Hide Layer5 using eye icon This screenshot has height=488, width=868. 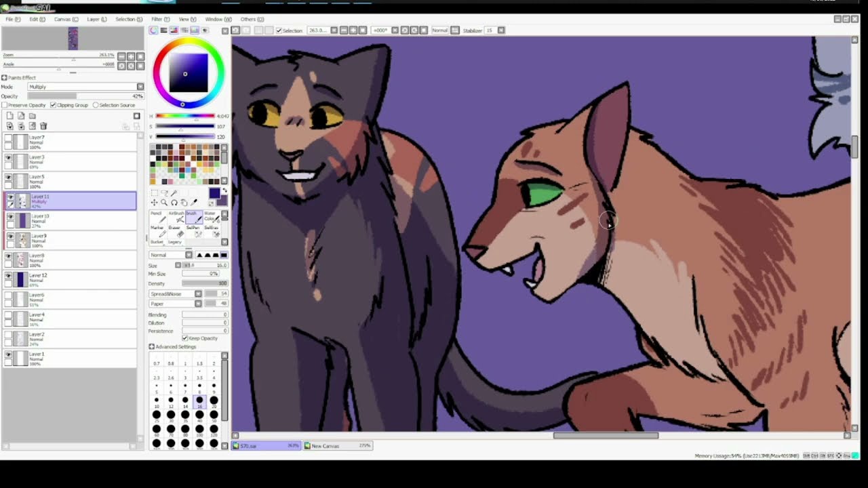[9, 177]
